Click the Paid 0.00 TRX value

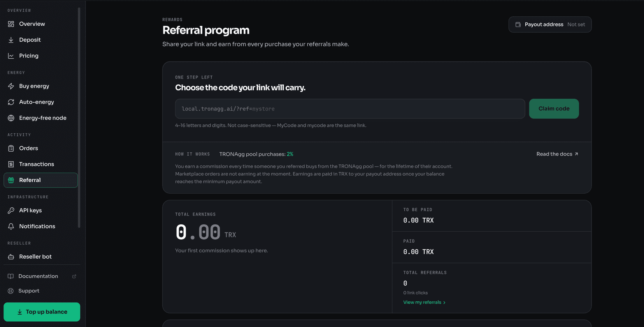point(418,252)
